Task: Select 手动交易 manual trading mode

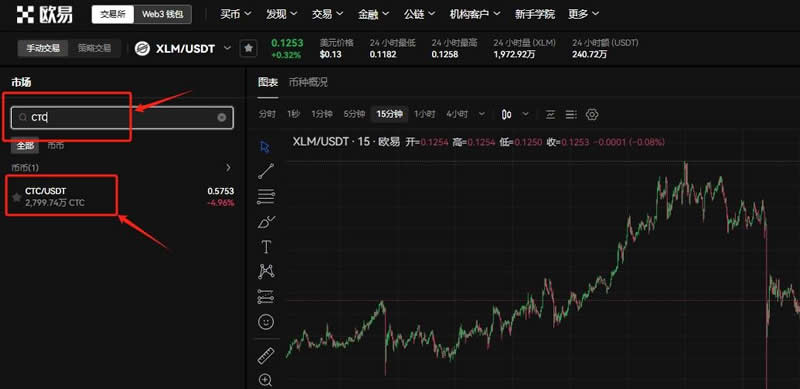Action: click(43, 48)
